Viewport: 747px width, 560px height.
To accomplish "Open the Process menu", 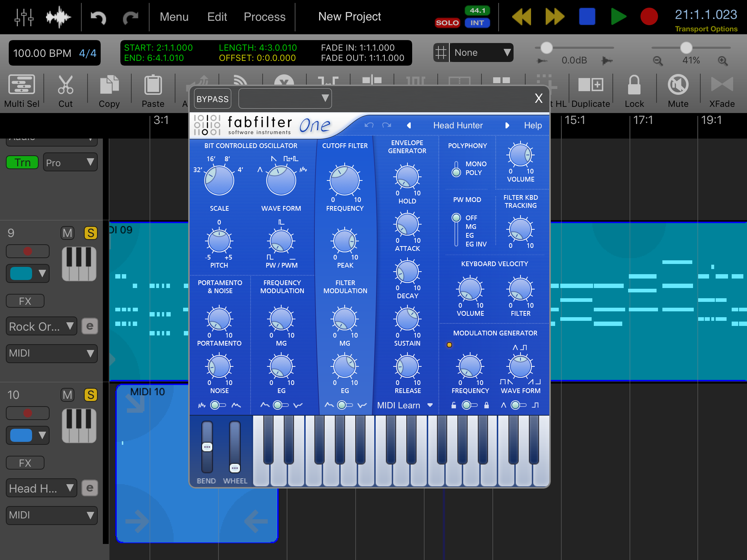I will (264, 17).
